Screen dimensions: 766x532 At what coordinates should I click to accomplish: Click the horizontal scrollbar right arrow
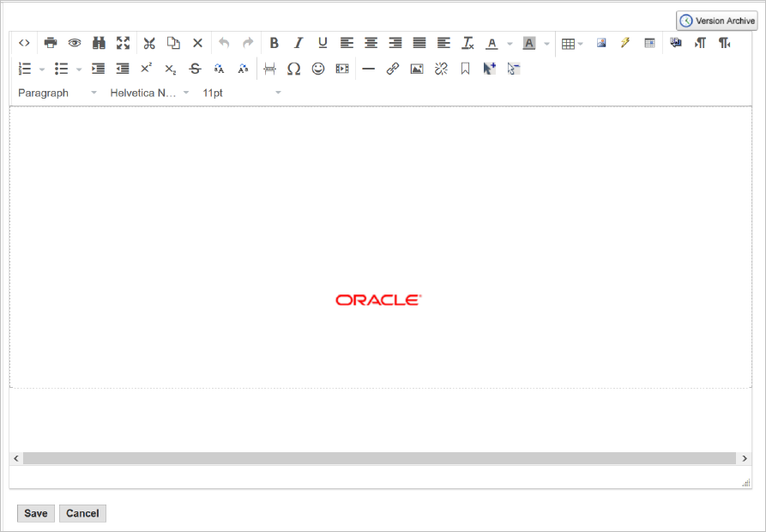pyautogui.click(x=745, y=458)
